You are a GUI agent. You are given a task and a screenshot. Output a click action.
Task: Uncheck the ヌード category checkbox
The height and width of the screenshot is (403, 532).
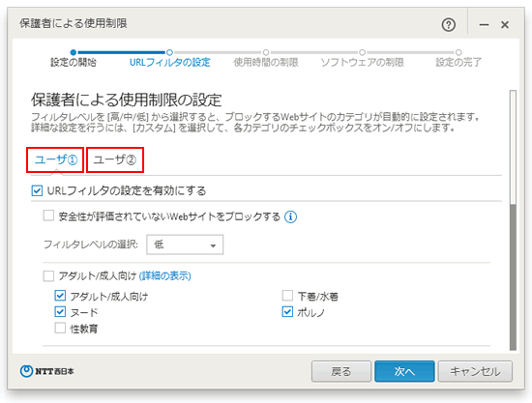coord(60,312)
